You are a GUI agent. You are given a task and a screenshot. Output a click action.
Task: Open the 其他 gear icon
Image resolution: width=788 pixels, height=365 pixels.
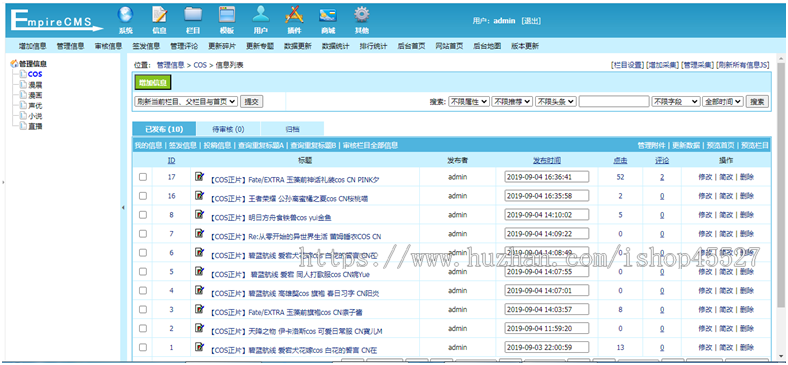[x=361, y=15]
